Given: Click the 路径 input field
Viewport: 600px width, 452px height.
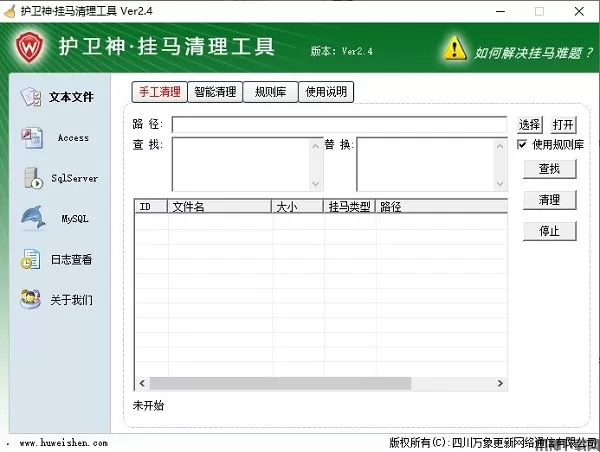Looking at the screenshot, I should pyautogui.click(x=339, y=125).
